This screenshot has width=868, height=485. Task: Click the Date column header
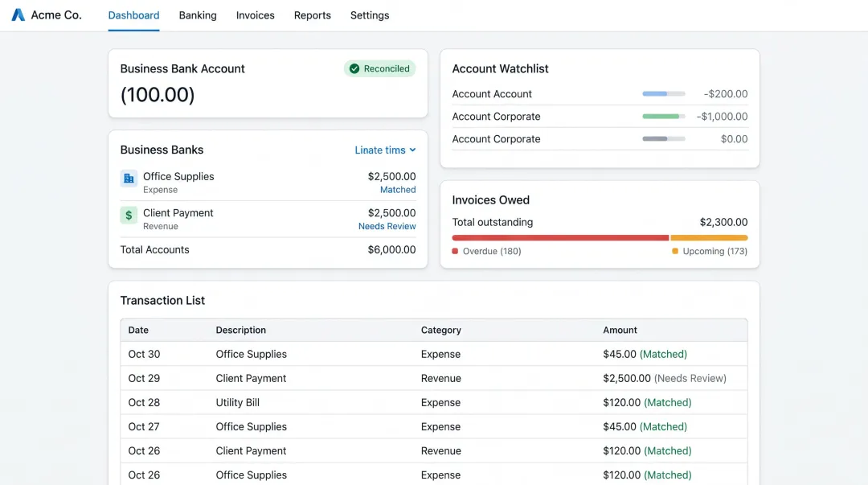pos(138,330)
